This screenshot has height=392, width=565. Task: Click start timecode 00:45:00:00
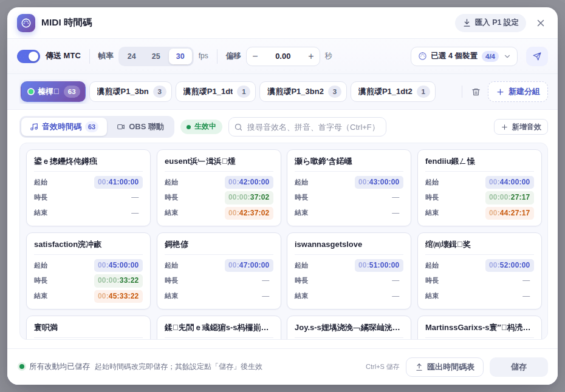click(x=118, y=265)
